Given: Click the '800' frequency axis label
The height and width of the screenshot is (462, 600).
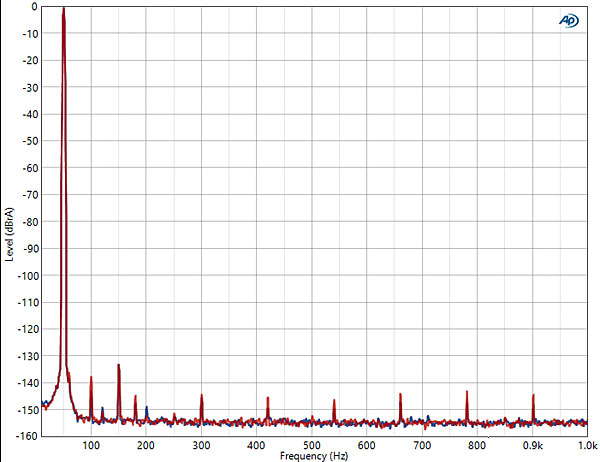Looking at the screenshot, I should click(477, 446).
